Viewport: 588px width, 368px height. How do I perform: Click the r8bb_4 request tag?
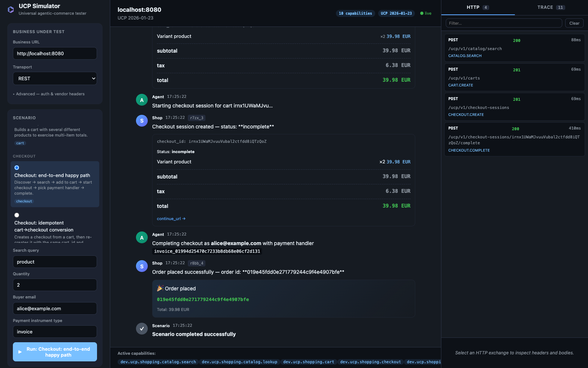pos(197,263)
